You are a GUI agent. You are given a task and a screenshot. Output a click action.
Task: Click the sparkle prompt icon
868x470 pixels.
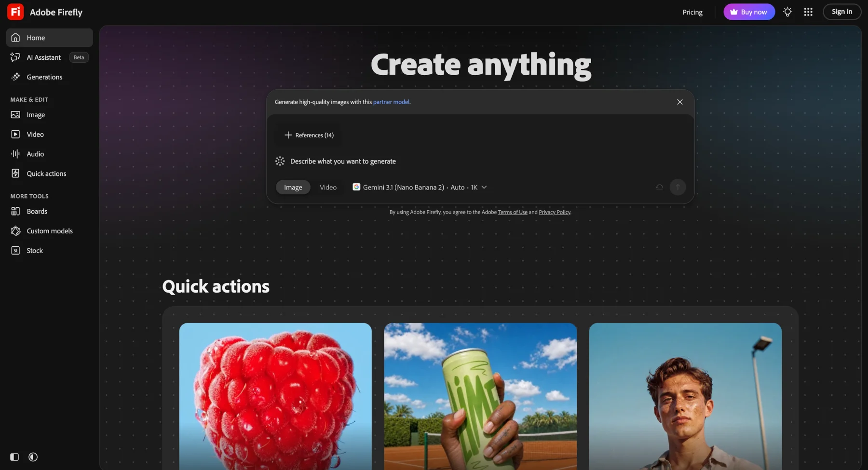pyautogui.click(x=280, y=161)
